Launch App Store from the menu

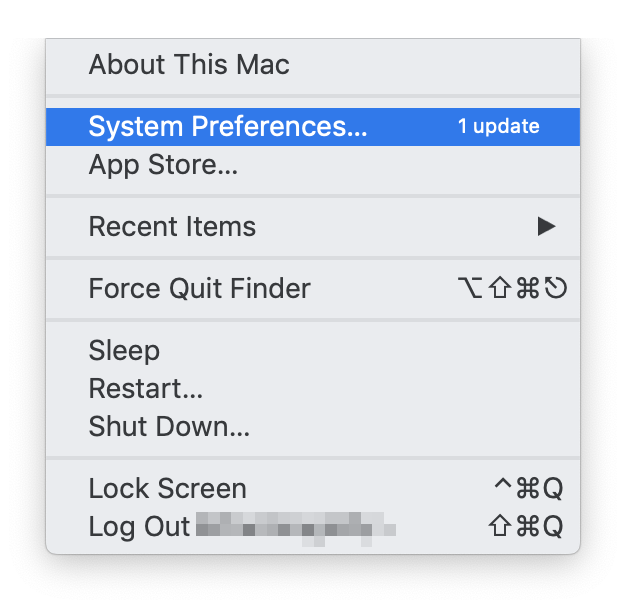(x=163, y=165)
